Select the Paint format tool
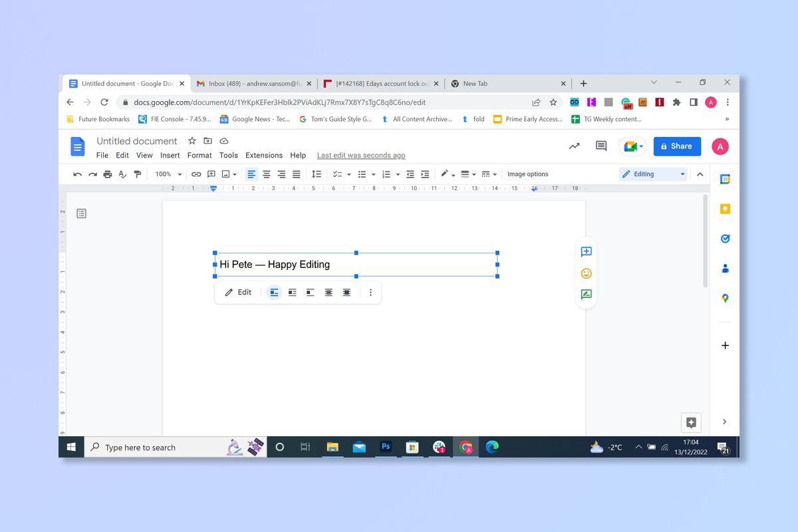The width and height of the screenshot is (798, 532). click(138, 174)
